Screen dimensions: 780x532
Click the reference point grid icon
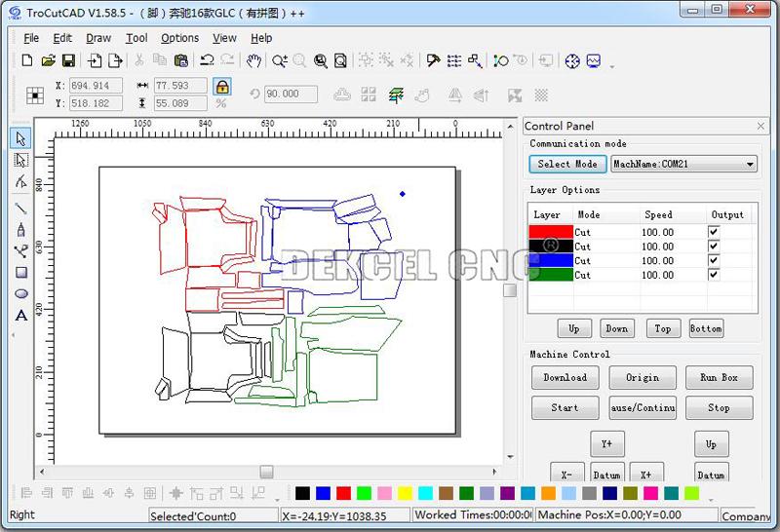click(x=35, y=95)
